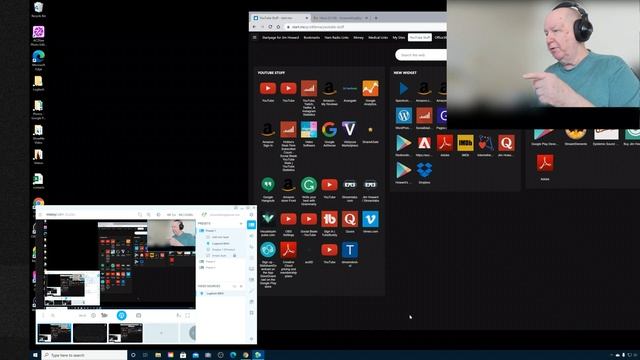The width and height of the screenshot is (640, 360).
Task: Open the blue T tile in YouTube Stuff
Action: click(x=350, y=250)
